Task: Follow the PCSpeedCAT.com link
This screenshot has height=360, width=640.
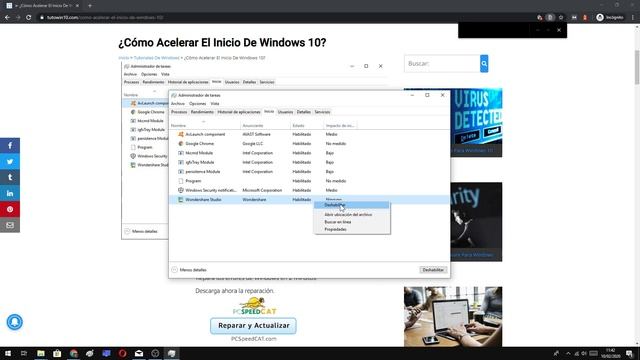Action: (253, 339)
